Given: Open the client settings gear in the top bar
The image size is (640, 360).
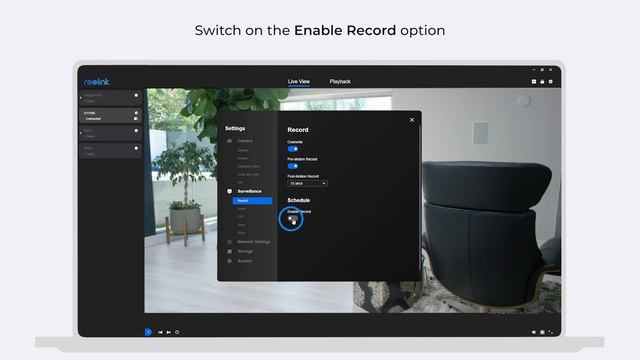Looking at the screenshot, I should tap(551, 82).
